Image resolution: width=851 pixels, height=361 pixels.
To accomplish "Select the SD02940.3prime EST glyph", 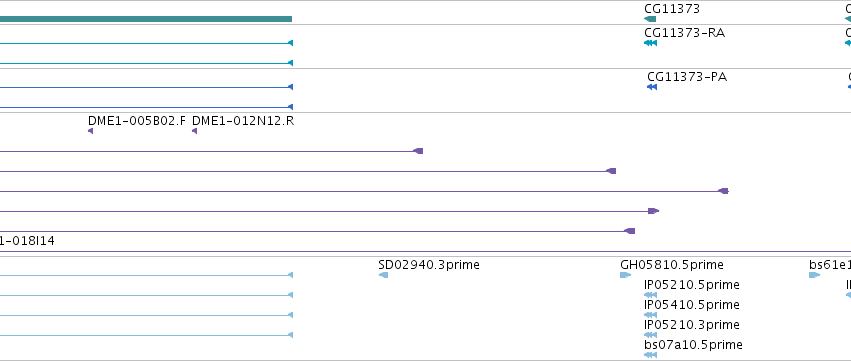I will point(383,275).
